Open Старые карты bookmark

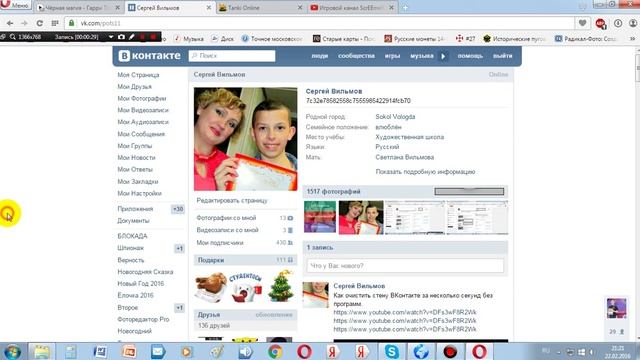click(344, 39)
